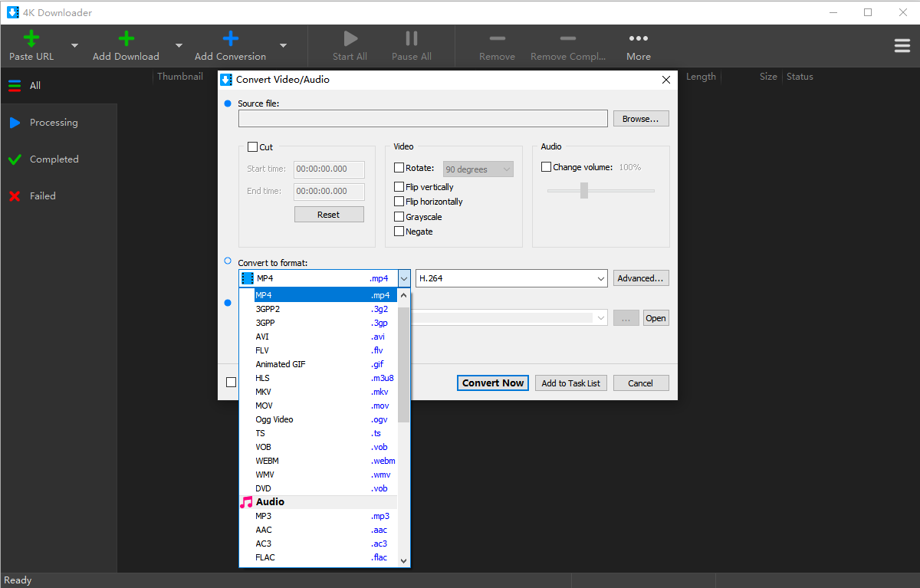Click the Browse button
This screenshot has width=920, height=588.
(x=641, y=119)
